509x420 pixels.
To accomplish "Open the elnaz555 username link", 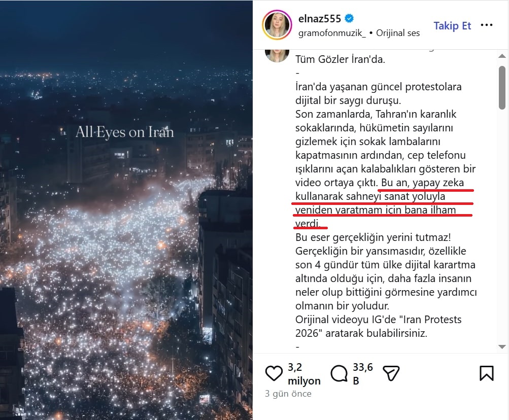I will [319, 19].
